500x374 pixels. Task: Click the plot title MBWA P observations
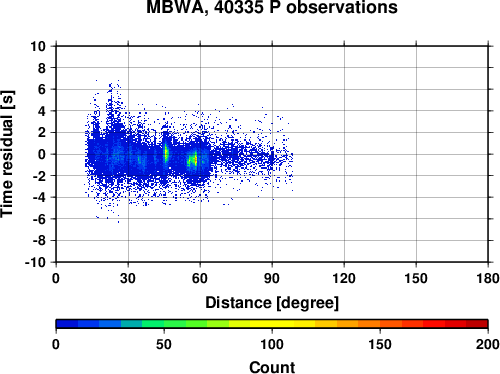pyautogui.click(x=272, y=7)
